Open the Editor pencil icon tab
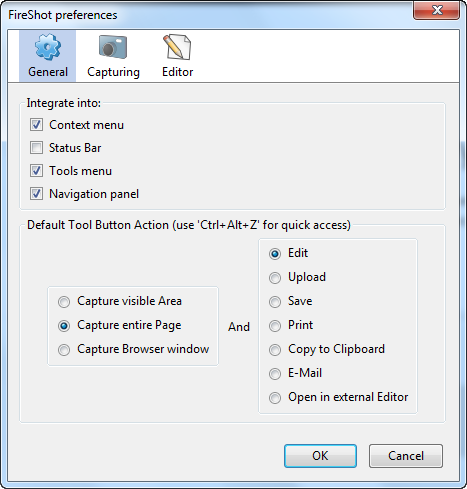Screen dimensions: 467x489 (177, 56)
